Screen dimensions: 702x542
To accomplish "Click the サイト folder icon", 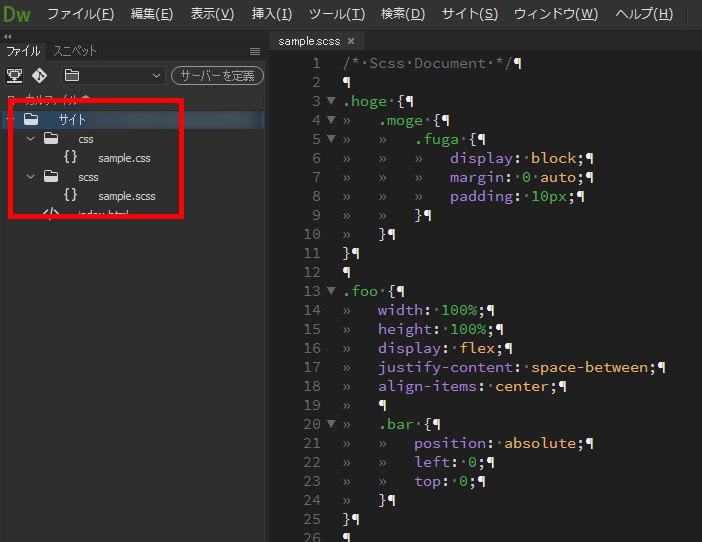I will pos(31,119).
